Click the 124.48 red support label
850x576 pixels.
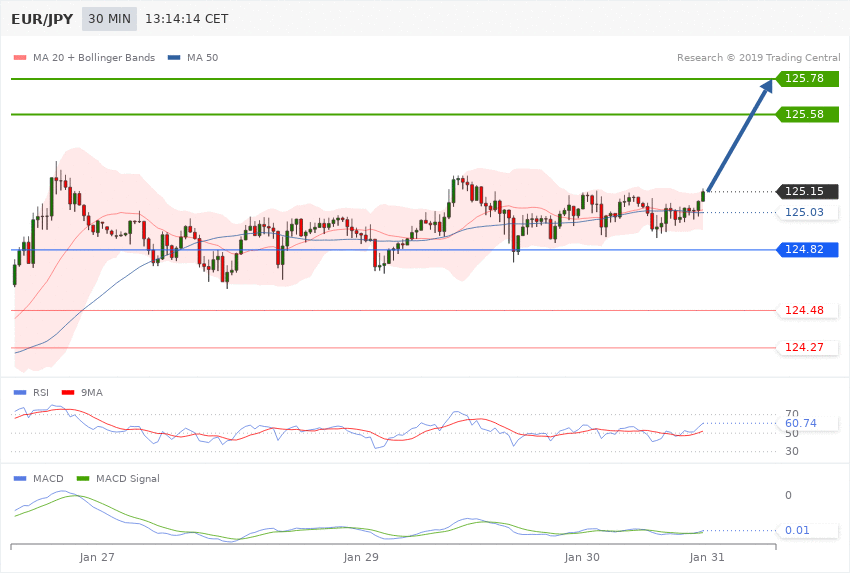[804, 310]
